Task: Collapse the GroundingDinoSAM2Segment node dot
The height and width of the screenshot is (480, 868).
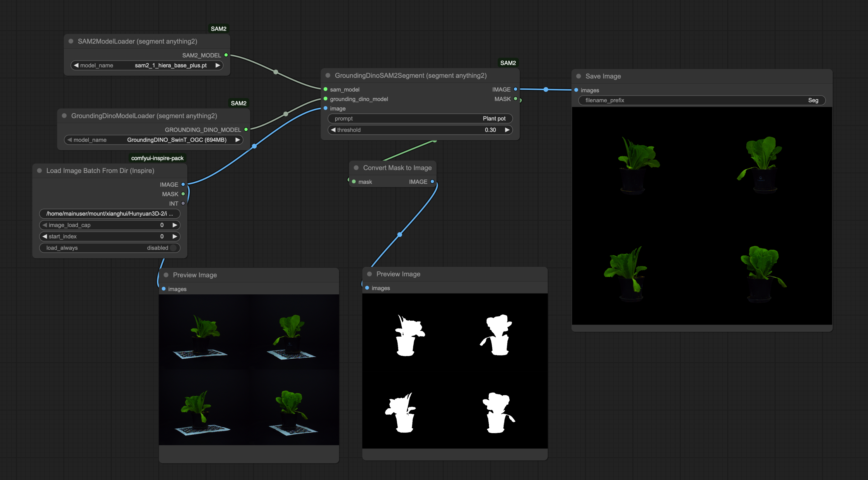Action: [x=328, y=76]
